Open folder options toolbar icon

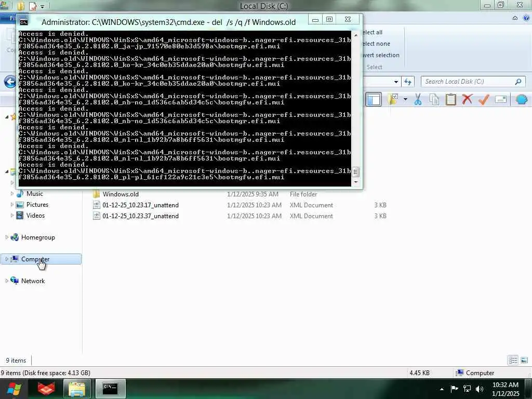pyautogui.click(x=394, y=99)
